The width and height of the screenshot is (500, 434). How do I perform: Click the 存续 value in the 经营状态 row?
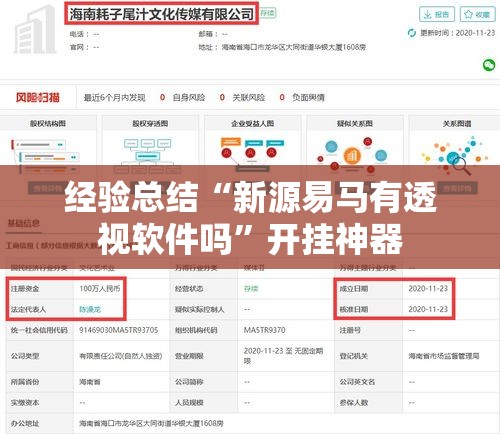coord(251,288)
